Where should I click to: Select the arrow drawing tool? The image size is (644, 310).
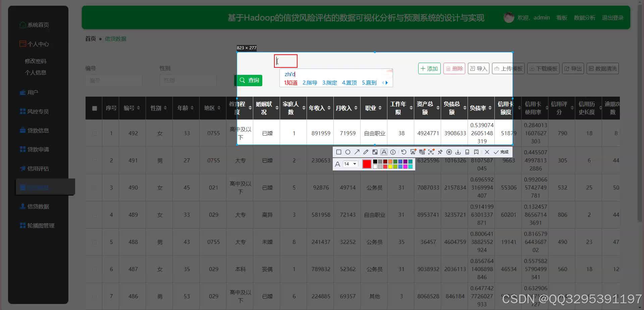(357, 152)
